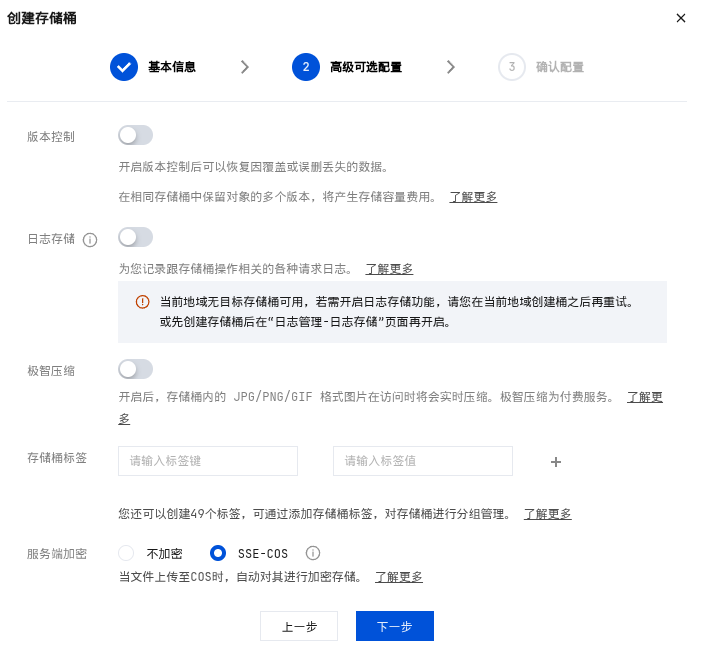Click the plus icon to add a tag
Image resolution: width=701 pixels, height=655 pixels.
pyautogui.click(x=556, y=462)
